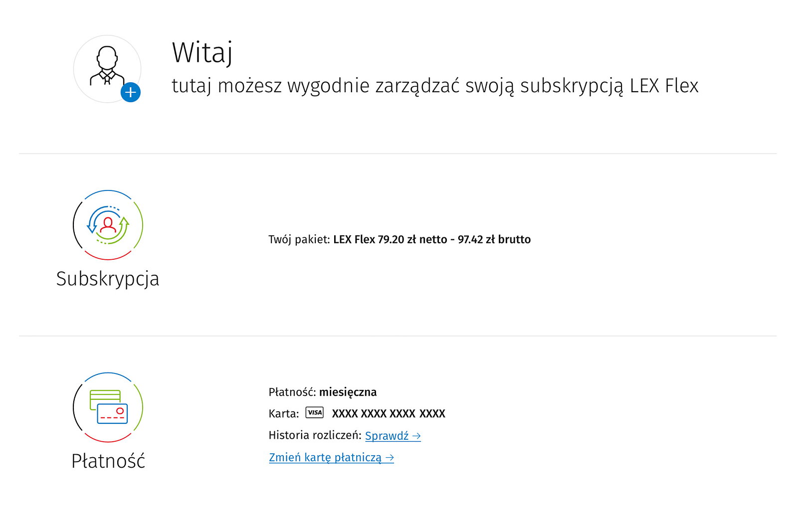798x532 pixels.
Task: Click the miesięczna payment frequency text
Action: pyautogui.click(x=348, y=392)
